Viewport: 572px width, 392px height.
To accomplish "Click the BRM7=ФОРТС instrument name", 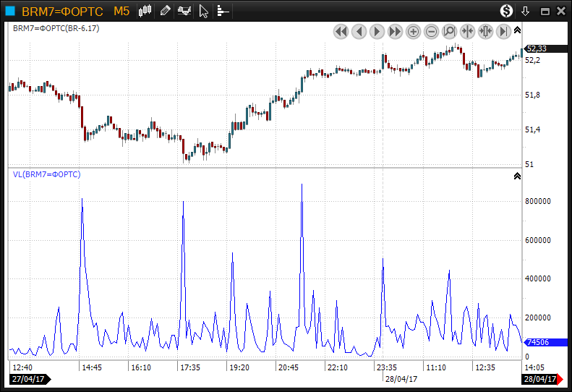I will (x=62, y=11).
